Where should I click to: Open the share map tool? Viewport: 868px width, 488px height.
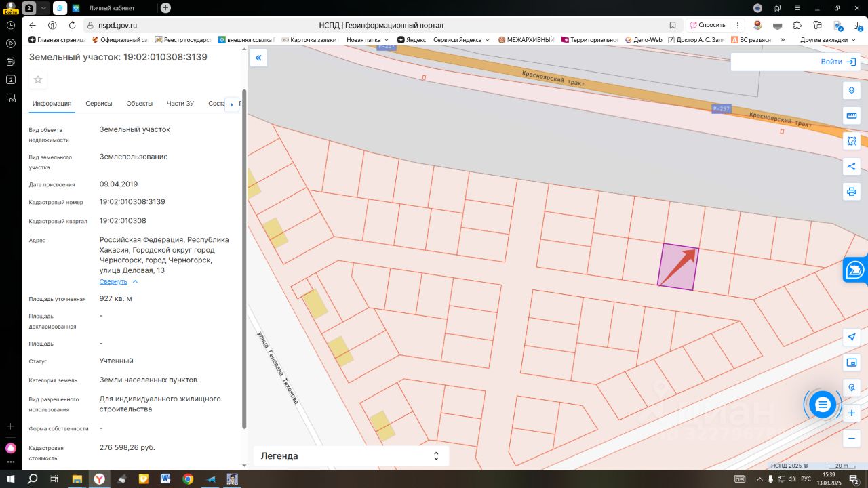[852, 167]
